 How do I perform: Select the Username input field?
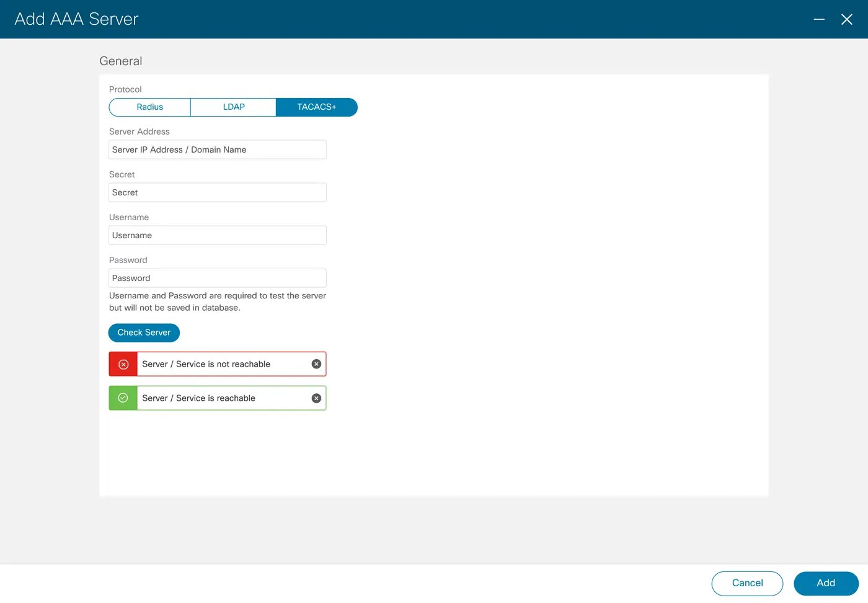click(218, 235)
